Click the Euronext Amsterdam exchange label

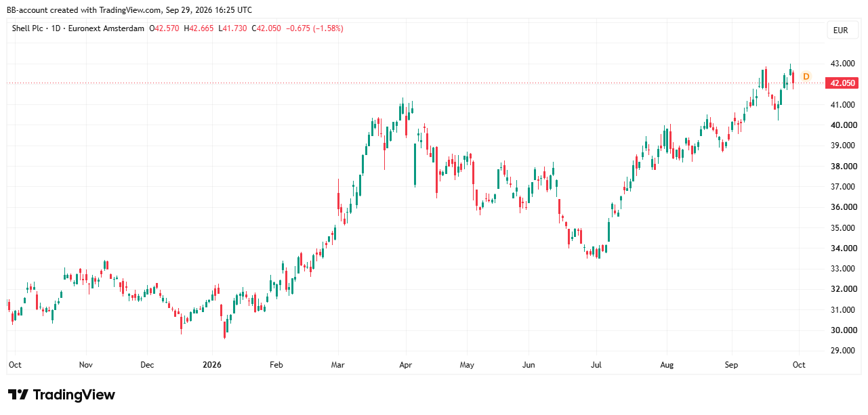tap(106, 28)
